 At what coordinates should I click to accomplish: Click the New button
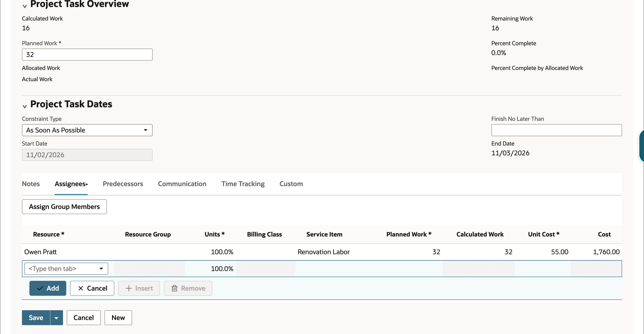tap(118, 318)
